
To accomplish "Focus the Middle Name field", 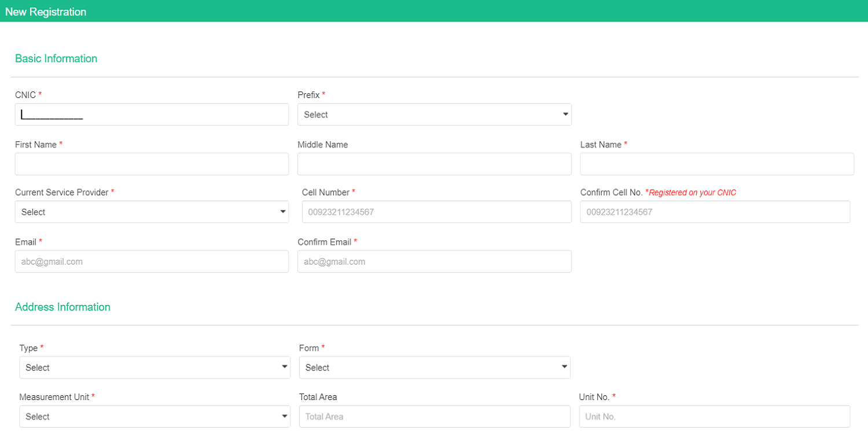I will [x=434, y=164].
